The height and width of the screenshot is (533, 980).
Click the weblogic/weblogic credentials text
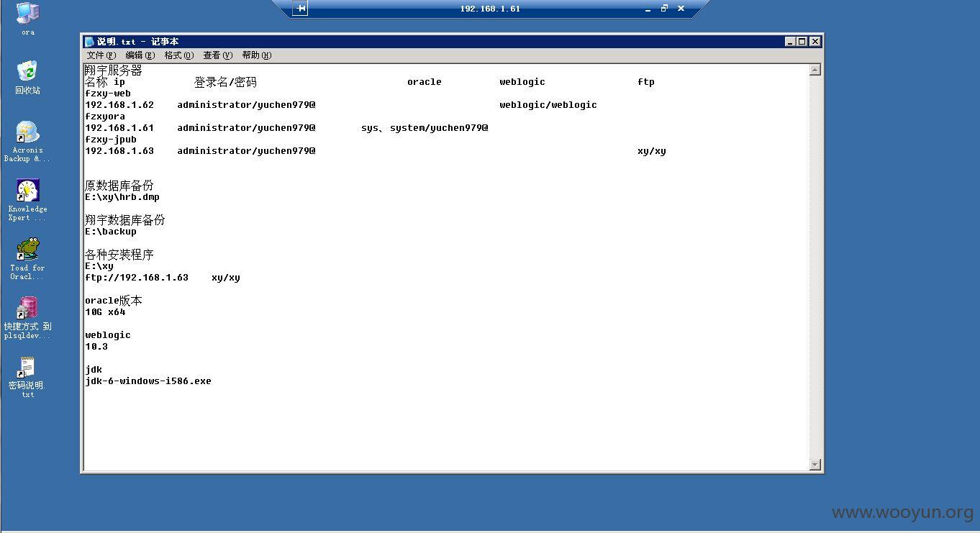coord(548,105)
